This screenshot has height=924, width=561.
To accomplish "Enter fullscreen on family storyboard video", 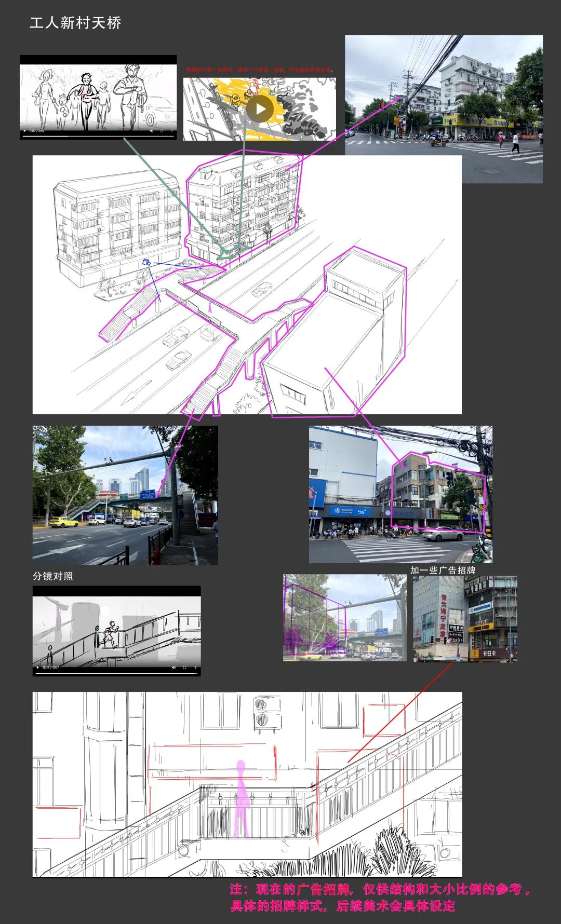I will (x=162, y=131).
